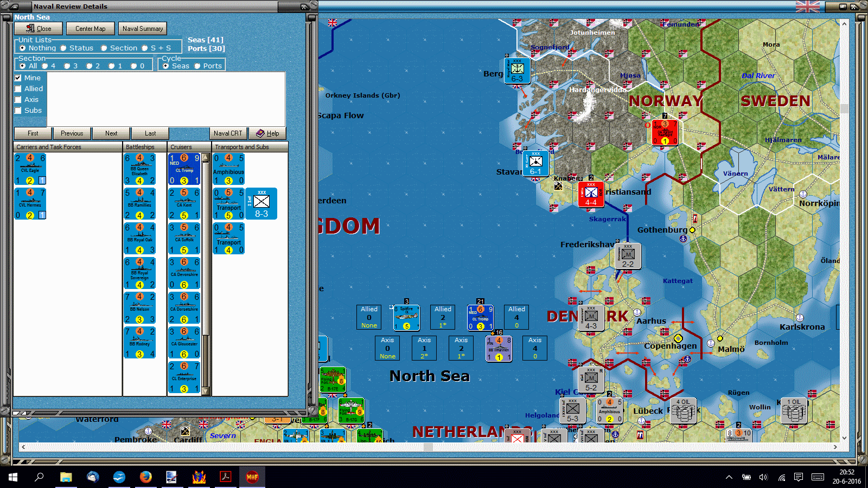
Task: Click the red 4-4 unit at Kristiansand
Action: 591,195
